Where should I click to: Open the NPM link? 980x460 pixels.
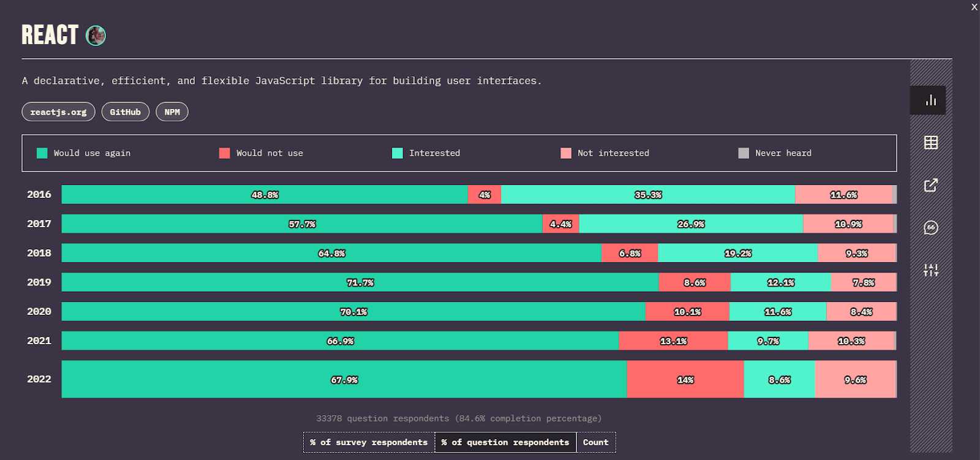[x=172, y=112]
